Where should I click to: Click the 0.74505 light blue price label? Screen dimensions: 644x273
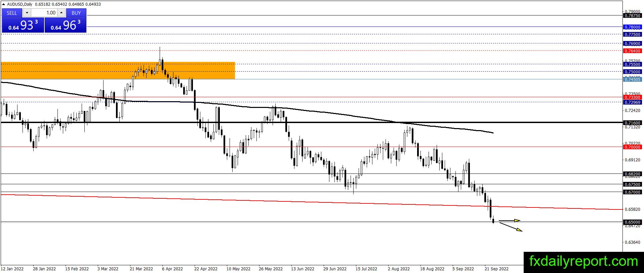point(632,79)
